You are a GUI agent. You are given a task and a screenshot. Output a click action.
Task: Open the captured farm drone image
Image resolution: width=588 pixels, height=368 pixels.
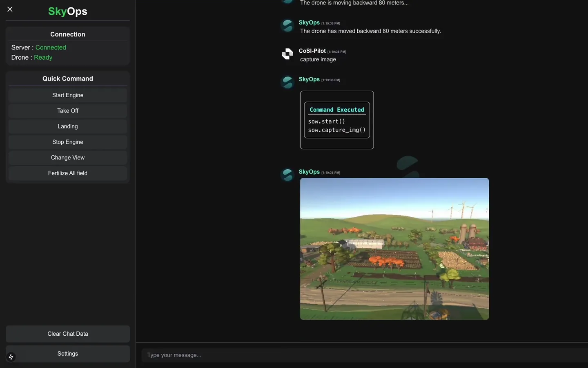[394, 249]
